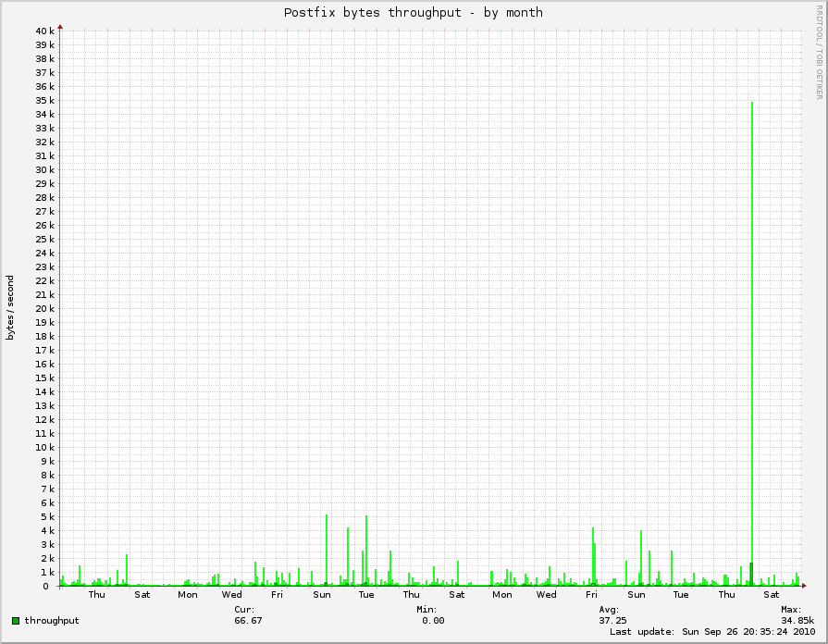The image size is (828, 644).
Task: Click the average value 37.25
Action: [612, 620]
